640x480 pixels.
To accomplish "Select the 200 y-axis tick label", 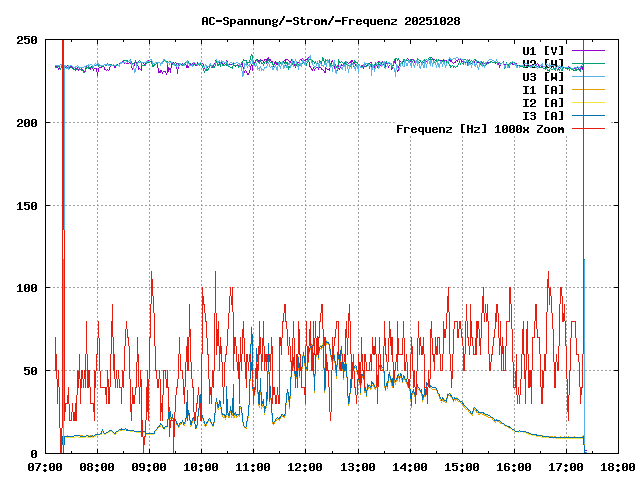I will pos(28,123).
